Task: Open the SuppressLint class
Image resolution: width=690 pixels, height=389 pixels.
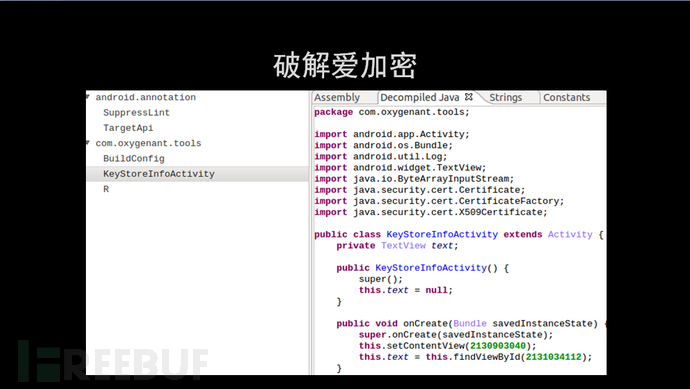Action: (x=136, y=113)
